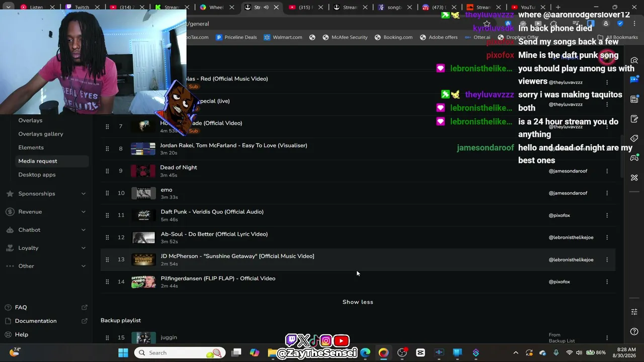
Task: Click requester @jamesondaroof on Dead of Night row
Action: pos(568,171)
